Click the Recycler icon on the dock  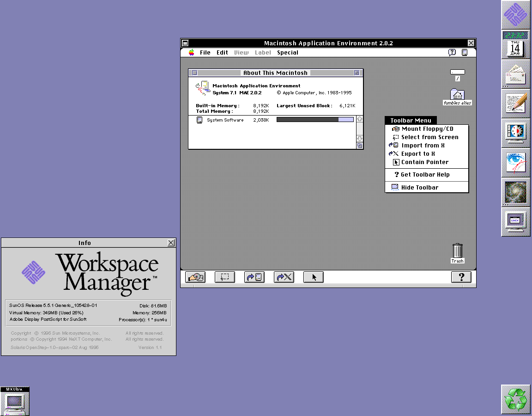click(x=516, y=399)
